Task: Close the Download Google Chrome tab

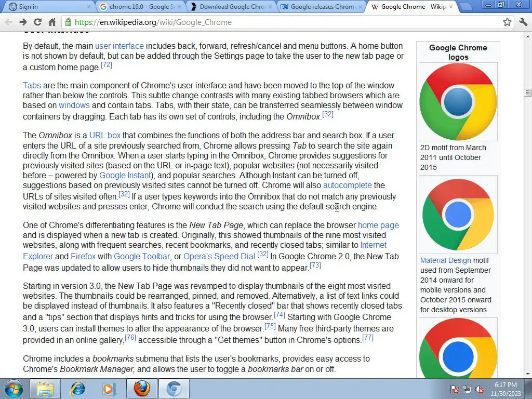Action: (270, 7)
